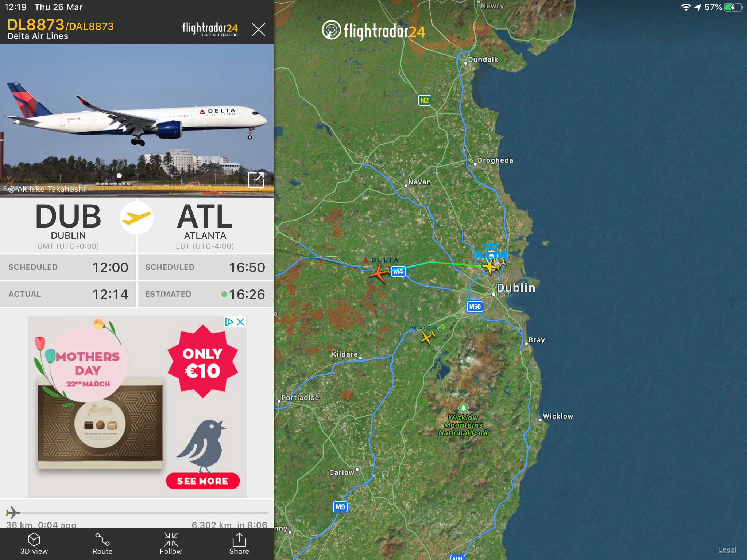Image resolution: width=747 pixels, height=560 pixels.
Task: Expand the aircraft photo fullscreen
Action: pyautogui.click(x=256, y=180)
